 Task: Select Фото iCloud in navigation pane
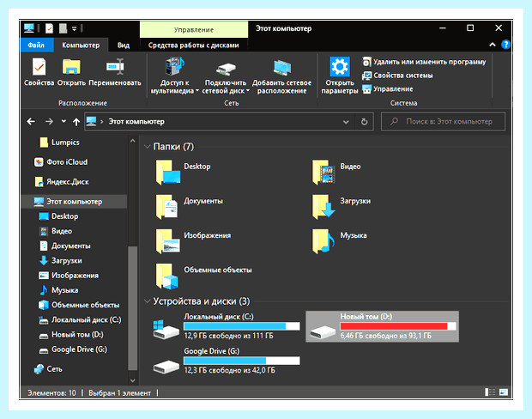point(61,162)
